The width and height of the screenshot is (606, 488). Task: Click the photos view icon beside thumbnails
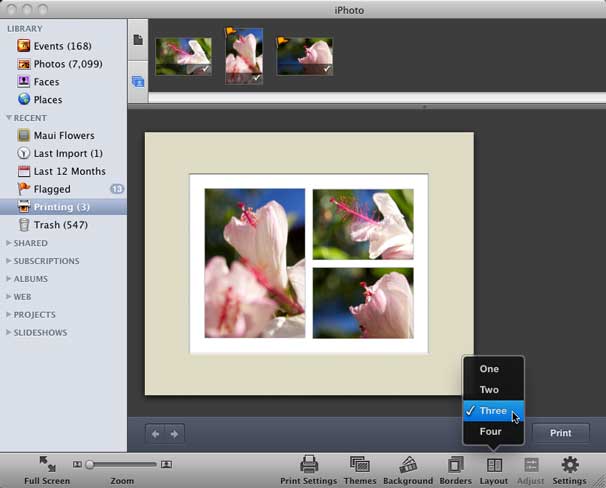138,82
